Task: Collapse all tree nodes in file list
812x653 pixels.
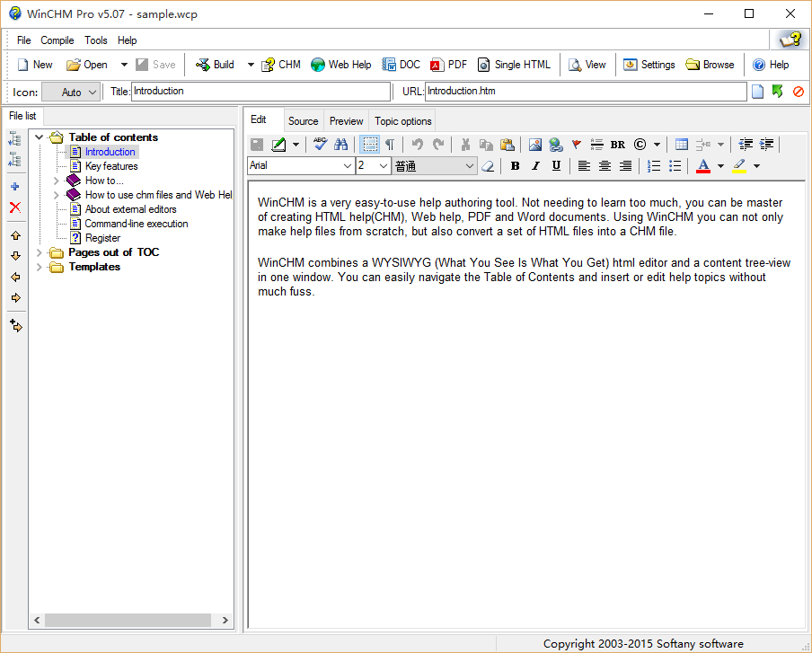Action: 15,160
